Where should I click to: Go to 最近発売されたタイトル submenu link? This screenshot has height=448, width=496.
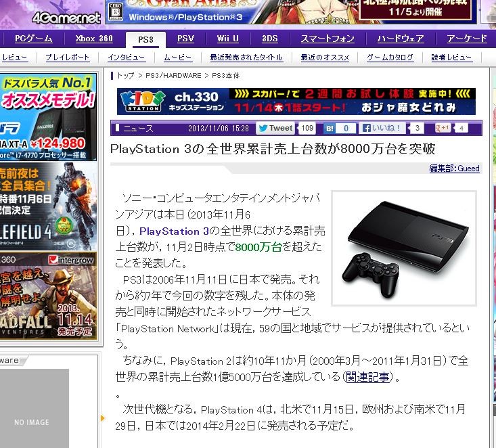coord(246,58)
